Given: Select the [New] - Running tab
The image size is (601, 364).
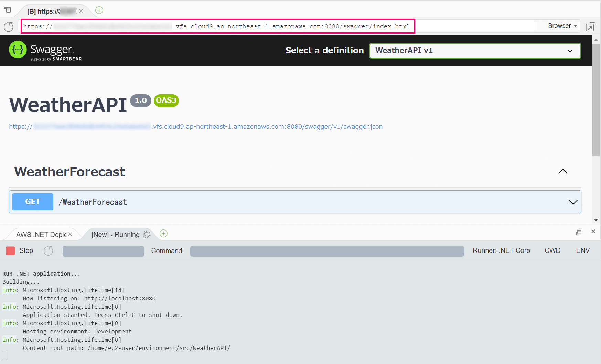Looking at the screenshot, I should 115,234.
